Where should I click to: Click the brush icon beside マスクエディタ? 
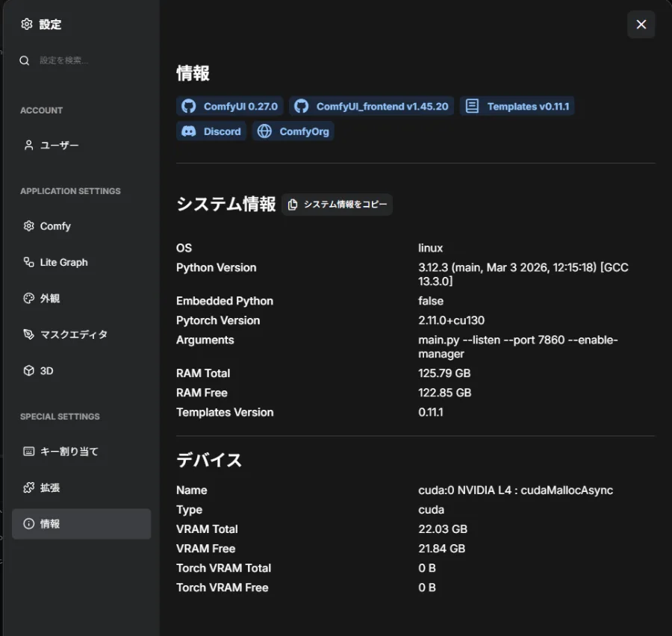tap(28, 334)
